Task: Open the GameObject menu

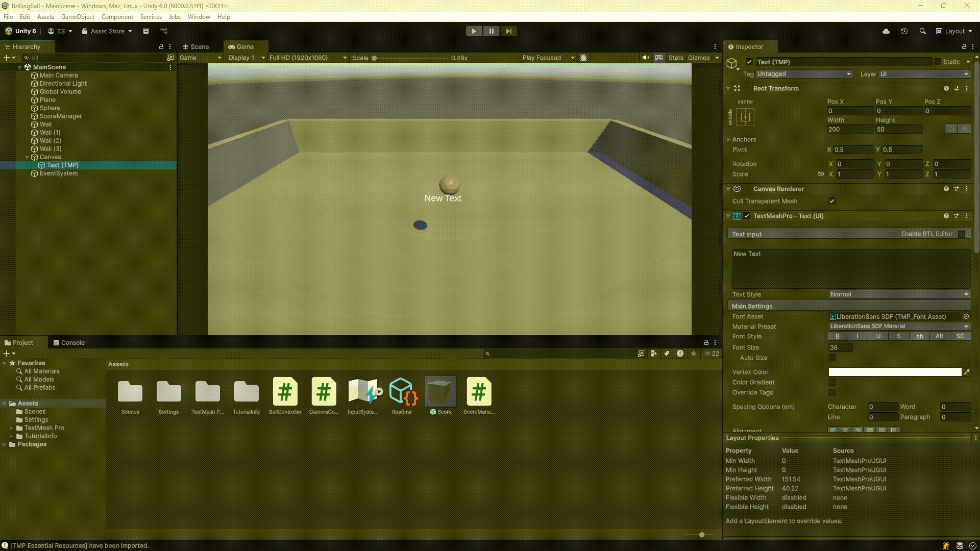Action: click(78, 17)
